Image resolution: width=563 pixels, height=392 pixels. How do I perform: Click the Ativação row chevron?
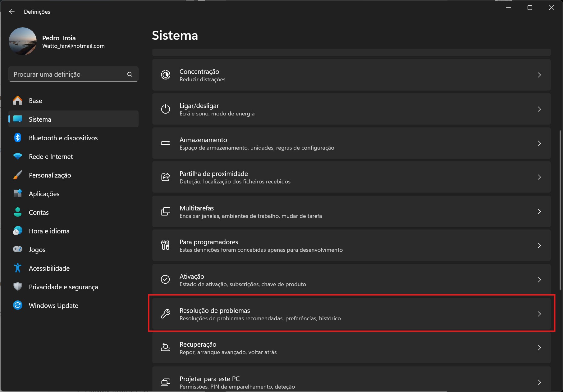click(539, 280)
